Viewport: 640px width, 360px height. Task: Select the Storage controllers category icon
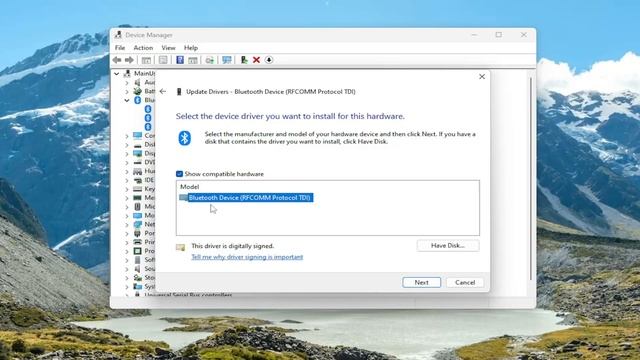[x=138, y=278]
